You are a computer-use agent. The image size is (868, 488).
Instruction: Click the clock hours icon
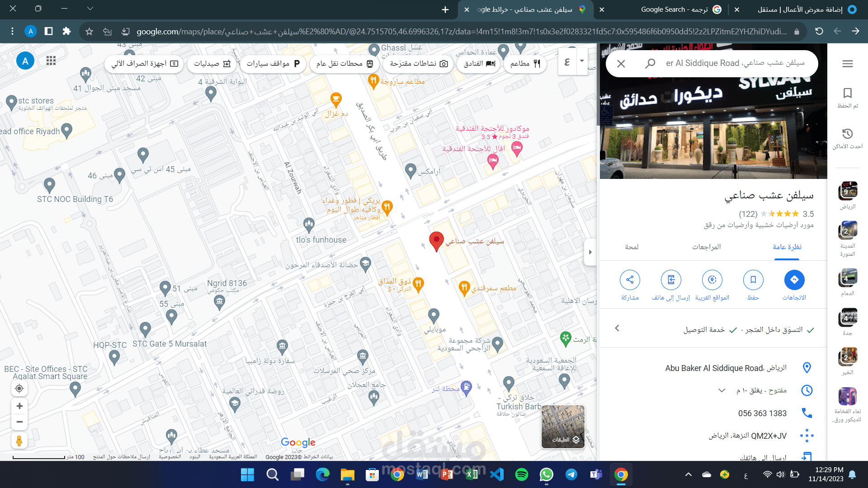click(x=807, y=390)
